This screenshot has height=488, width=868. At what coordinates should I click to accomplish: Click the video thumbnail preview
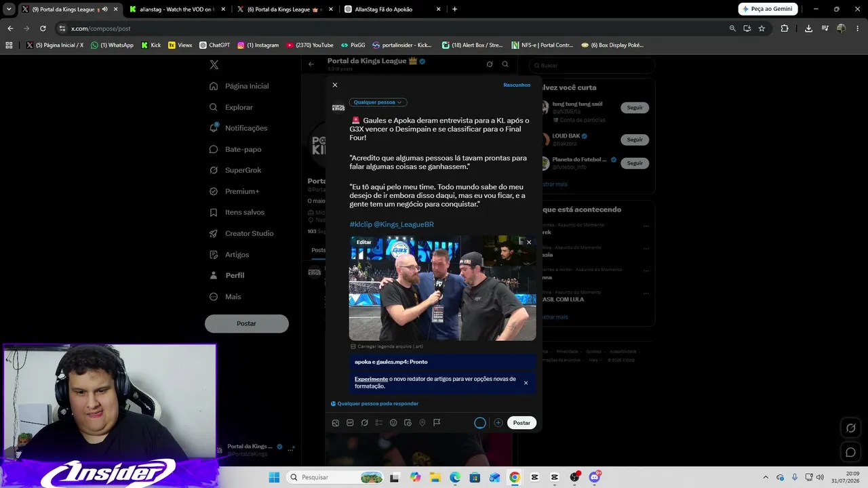(442, 288)
